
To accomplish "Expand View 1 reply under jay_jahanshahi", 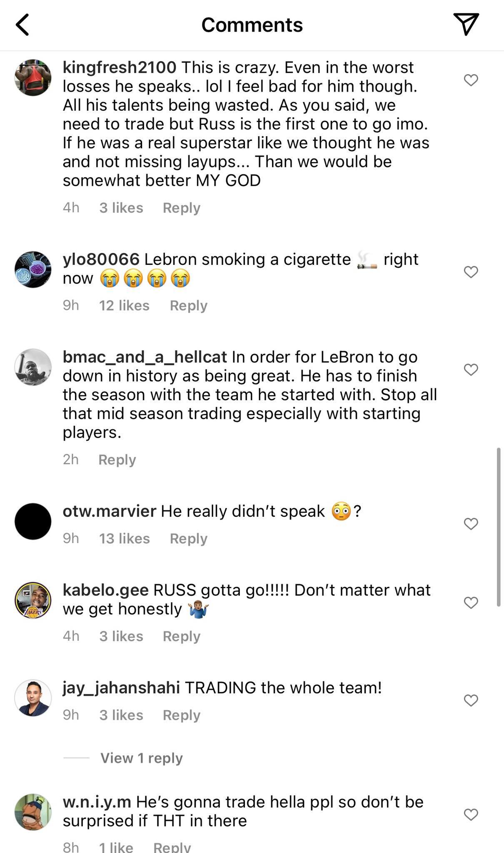I will click(x=142, y=758).
